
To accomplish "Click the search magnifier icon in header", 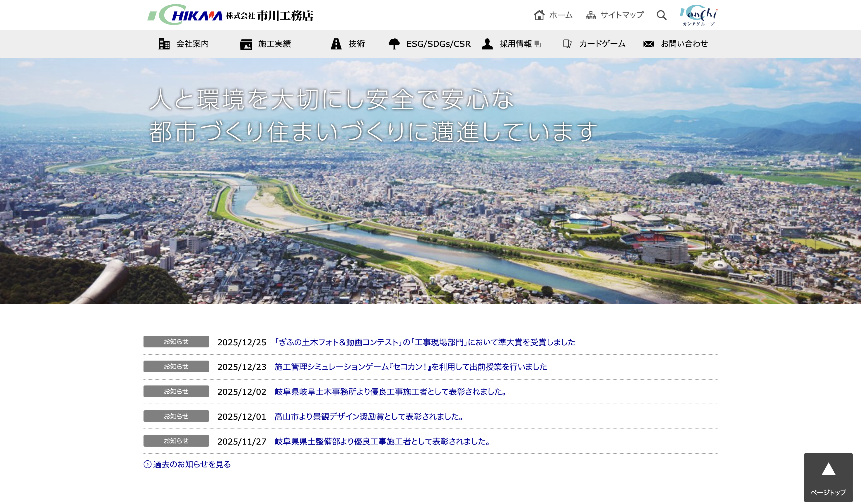I will 662,15.
